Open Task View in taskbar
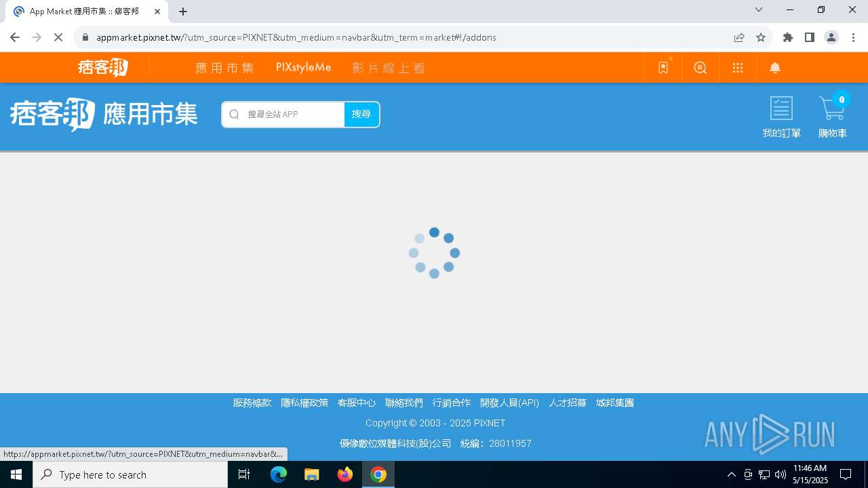Screen dimensions: 868x488 [244, 474]
